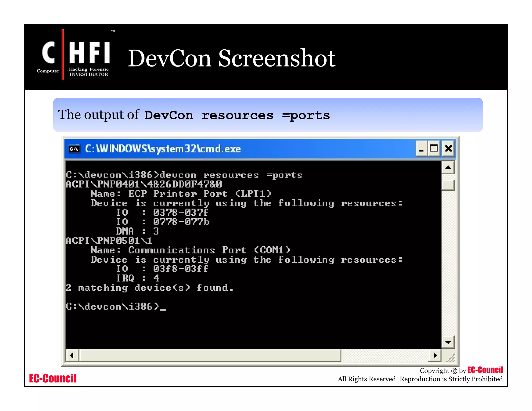Click the 'IRQ : 4' line
This screenshot has width=532, height=411.
[x=138, y=278]
